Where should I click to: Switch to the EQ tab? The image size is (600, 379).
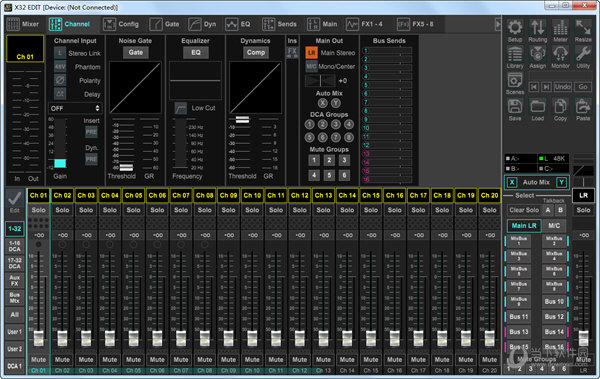(238, 24)
